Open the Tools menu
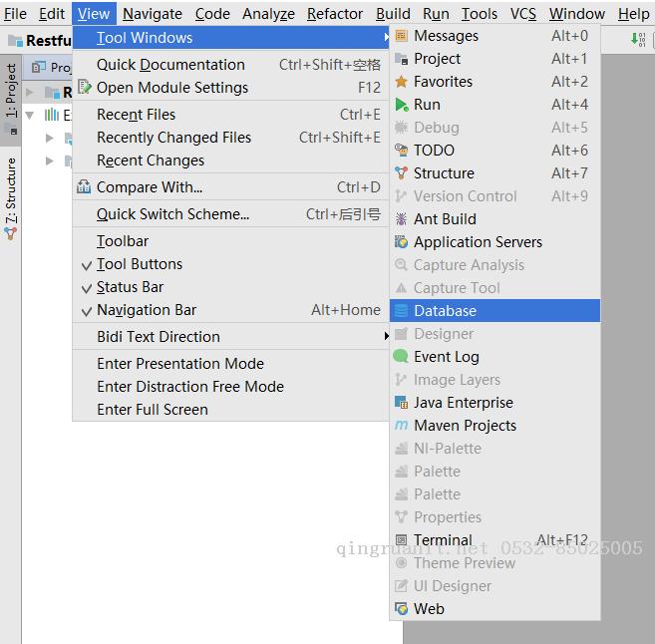The width and height of the screenshot is (655, 644). pyautogui.click(x=480, y=14)
